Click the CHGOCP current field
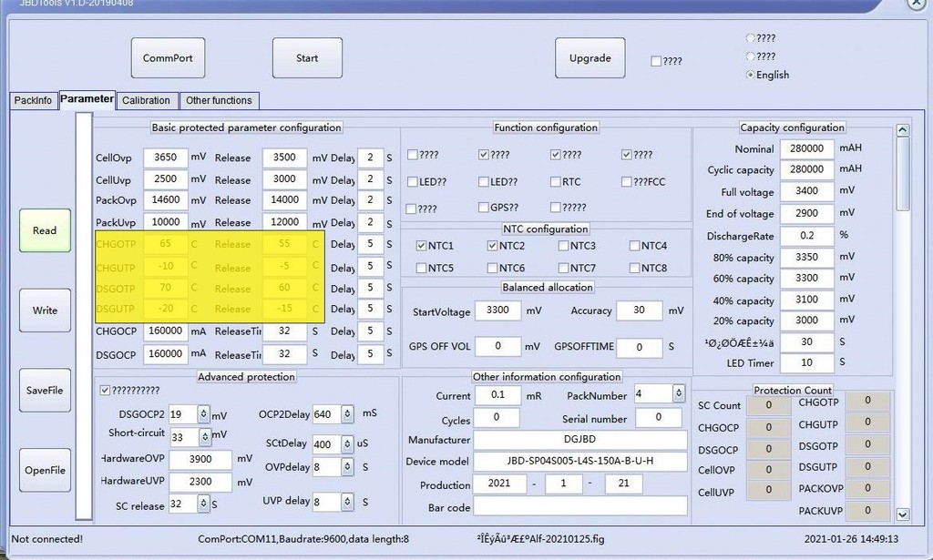Viewport: 933px width, 560px height. tap(166, 331)
